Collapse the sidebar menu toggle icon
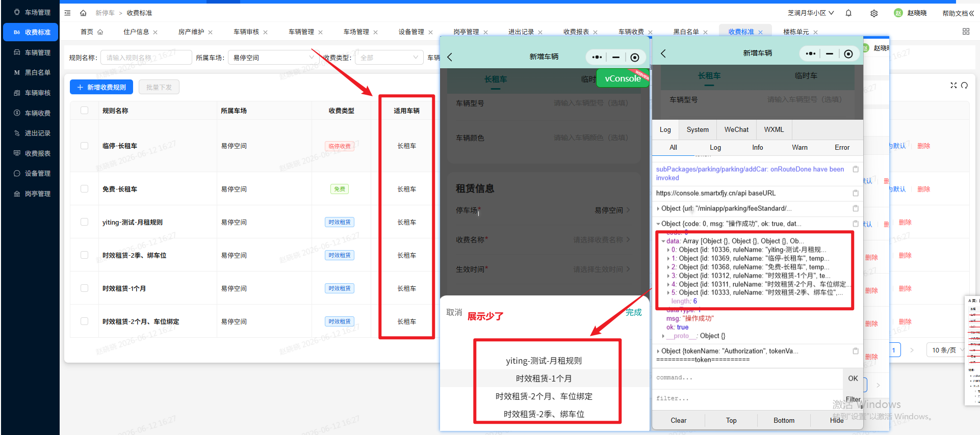The width and height of the screenshot is (980, 435). point(67,13)
